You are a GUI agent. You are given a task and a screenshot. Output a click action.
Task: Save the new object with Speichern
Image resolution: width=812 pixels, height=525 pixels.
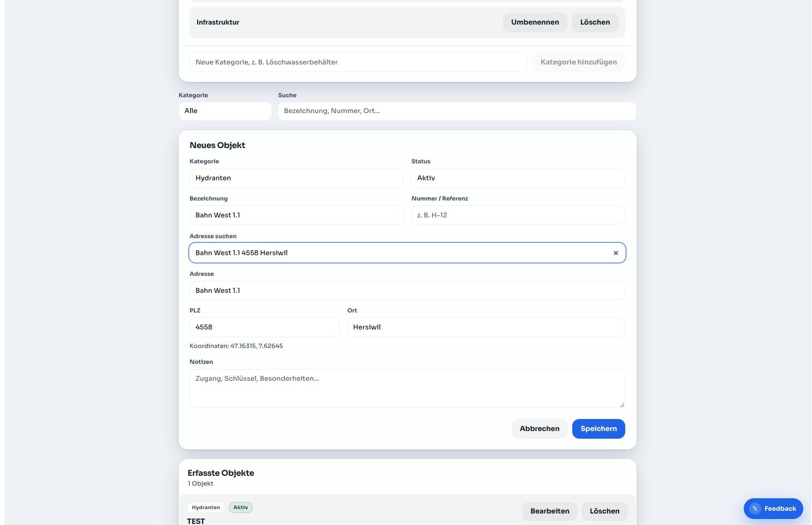pos(598,429)
